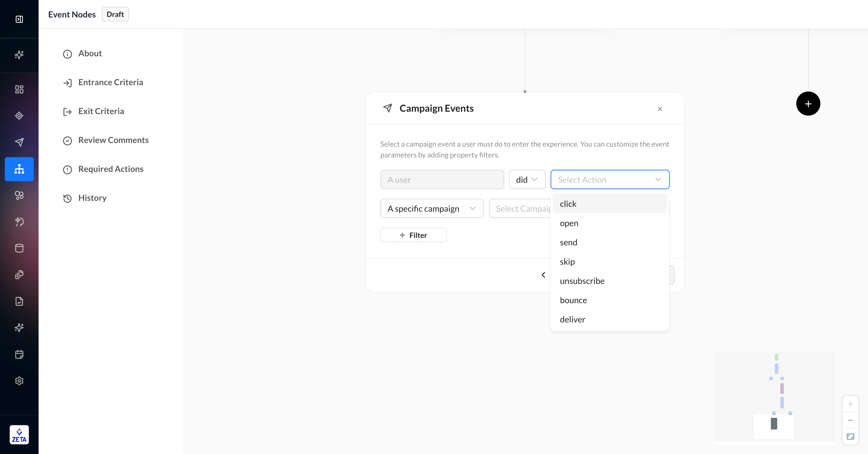This screenshot has width=868, height=454.
Task: Open the calendar icon in sidebar
Action: [19, 354]
